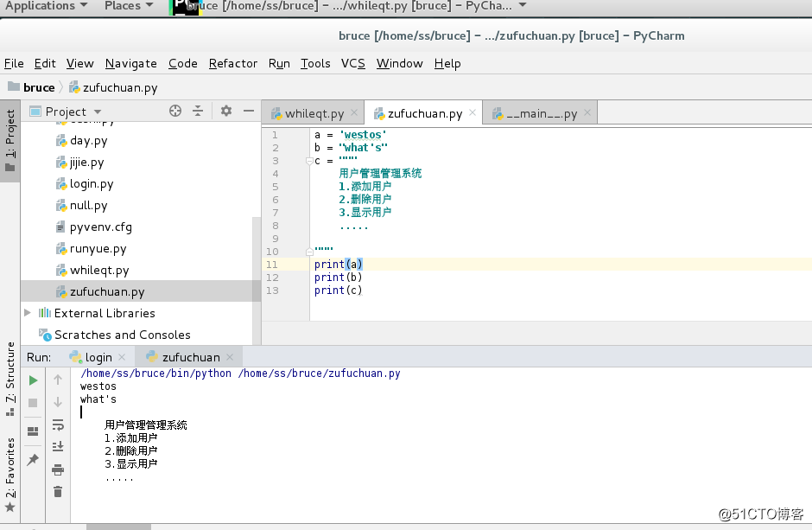Click /home/ss/bruce/zufuchuan.py path in console
The width and height of the screenshot is (812, 530).
[319, 373]
